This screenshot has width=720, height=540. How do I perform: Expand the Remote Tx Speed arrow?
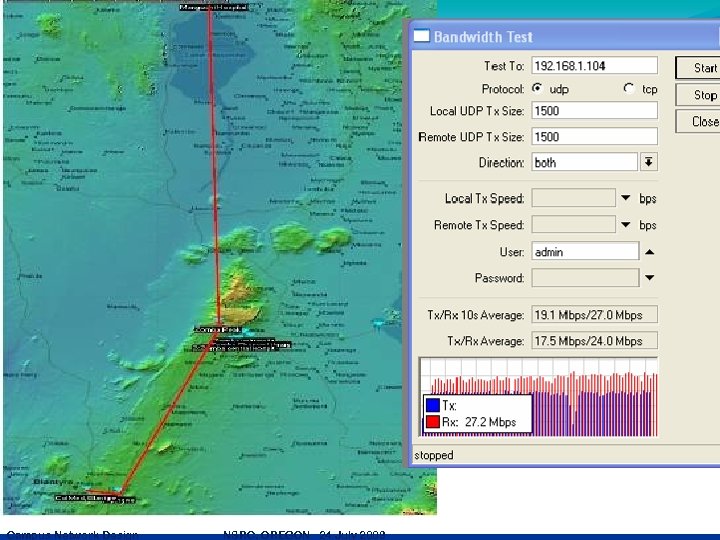click(626, 225)
